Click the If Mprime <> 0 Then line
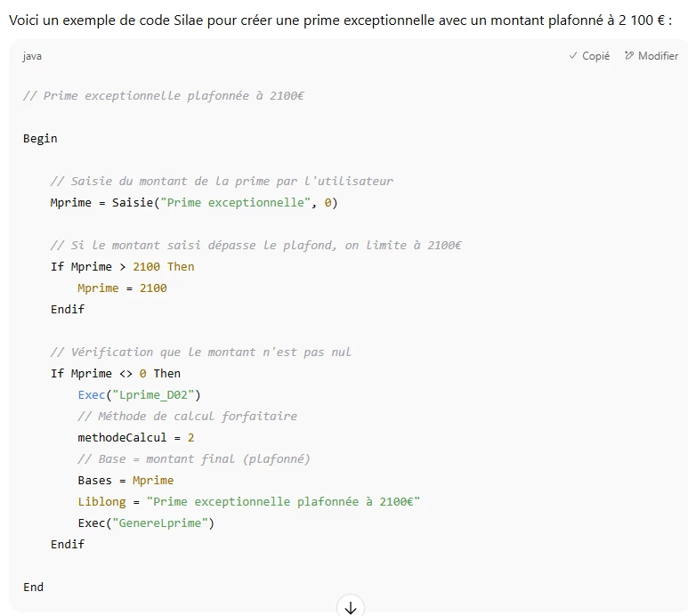 115,373
